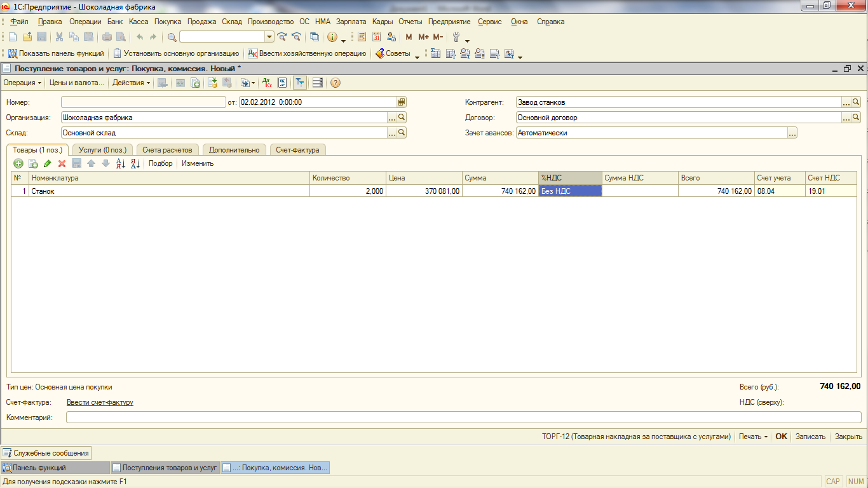Click the Дт/Кт posting result icon
Image resolution: width=868 pixels, height=488 pixels.
[268, 83]
